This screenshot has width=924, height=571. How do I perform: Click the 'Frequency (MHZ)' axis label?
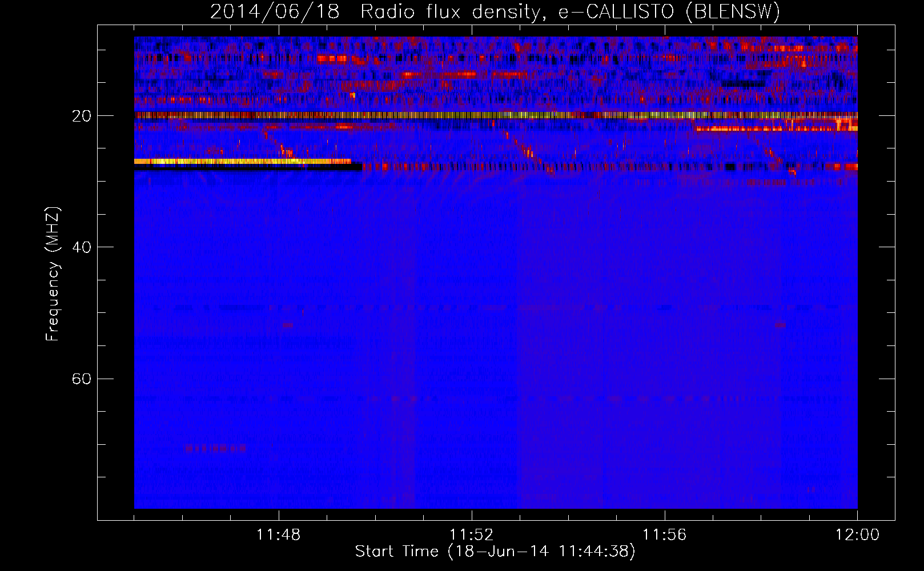click(53, 274)
